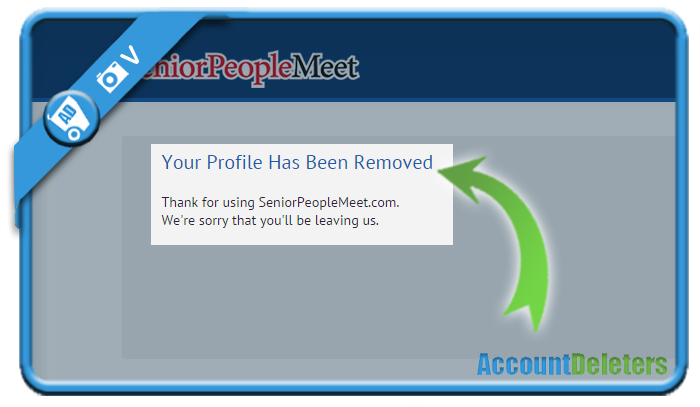Image resolution: width=700 pixels, height=407 pixels.
Task: Click the green Deleters part of the watermark
Action: [619, 365]
